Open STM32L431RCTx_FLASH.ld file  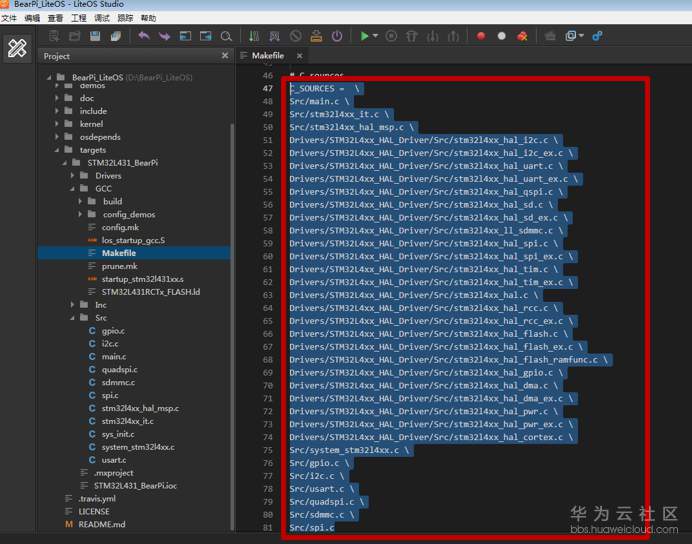(151, 292)
